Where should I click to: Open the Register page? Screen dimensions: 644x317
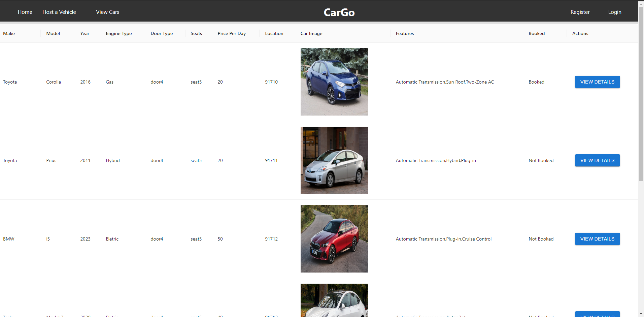click(580, 12)
